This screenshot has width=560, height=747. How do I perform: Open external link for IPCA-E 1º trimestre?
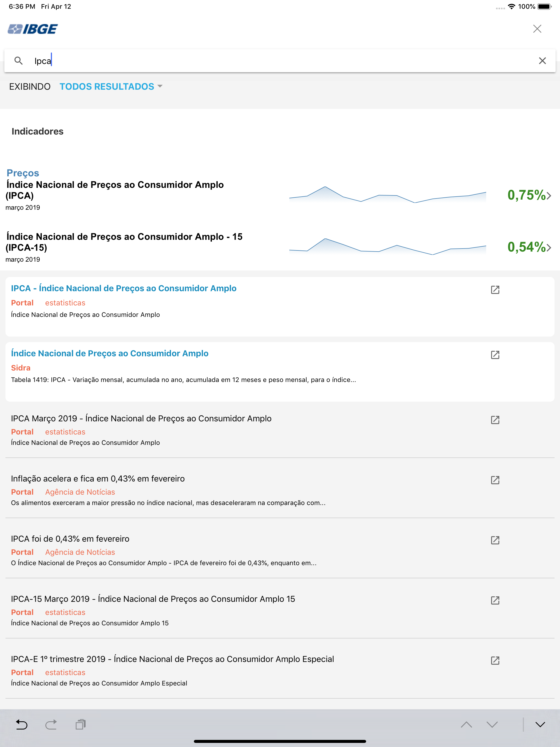point(495,660)
